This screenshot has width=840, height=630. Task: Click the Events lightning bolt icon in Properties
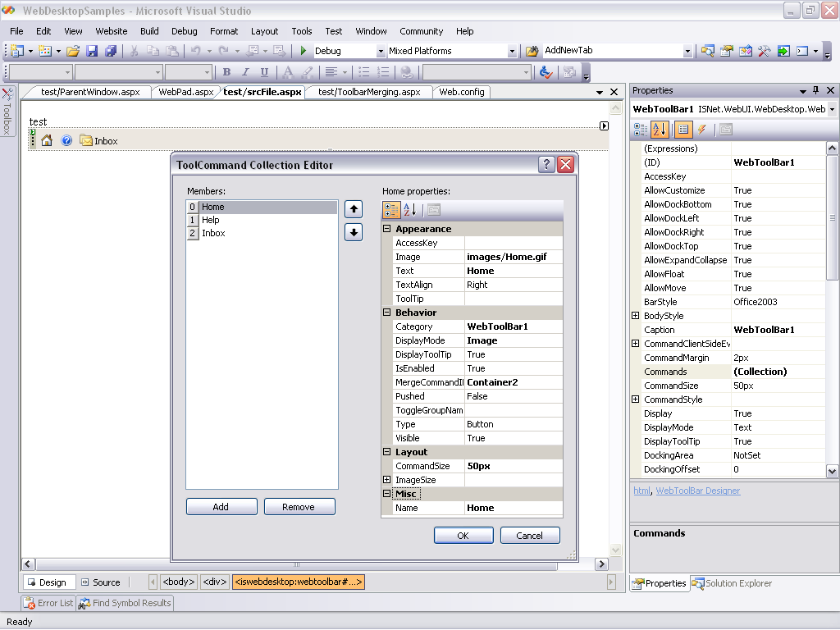tap(703, 130)
